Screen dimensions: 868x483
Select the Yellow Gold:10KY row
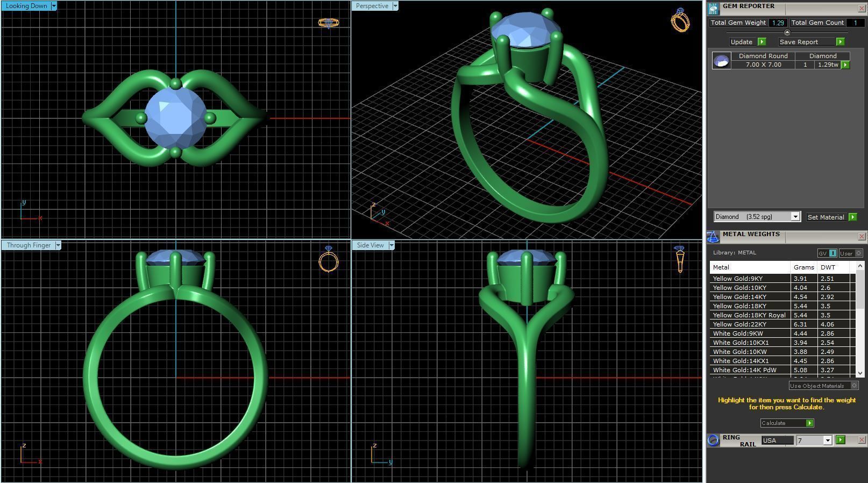point(782,288)
